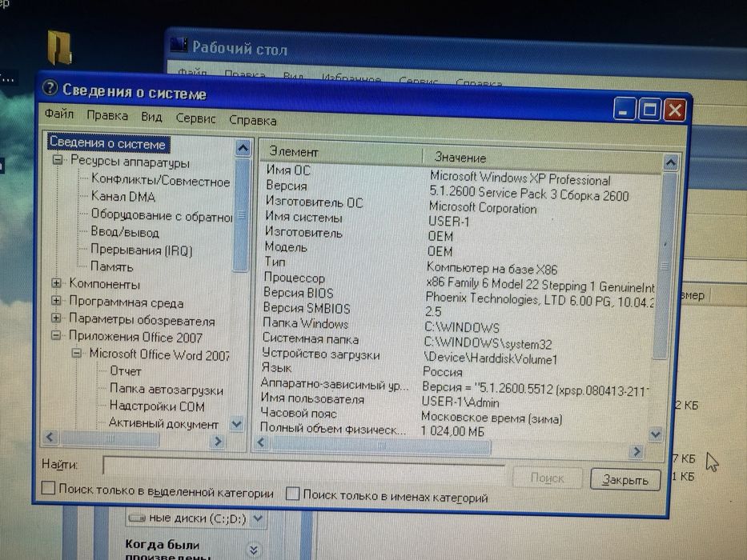Click details pane scroll left arrow
This screenshot has width=747, height=560.
click(260, 442)
